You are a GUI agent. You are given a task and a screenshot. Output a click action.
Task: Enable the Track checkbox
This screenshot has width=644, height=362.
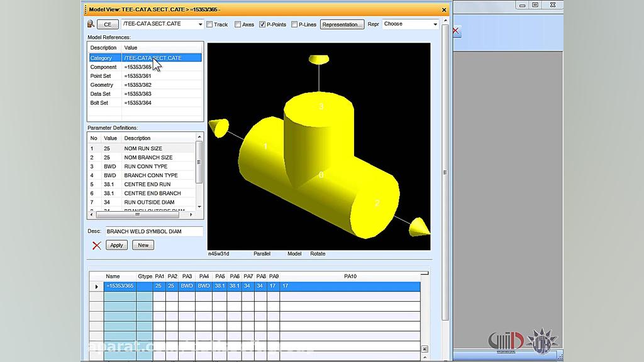(x=209, y=25)
